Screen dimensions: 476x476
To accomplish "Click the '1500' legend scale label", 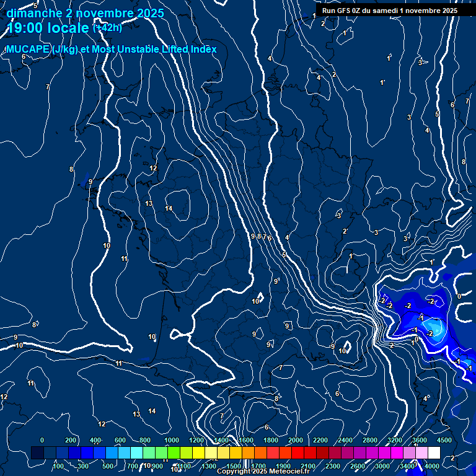I will pos(234,466).
